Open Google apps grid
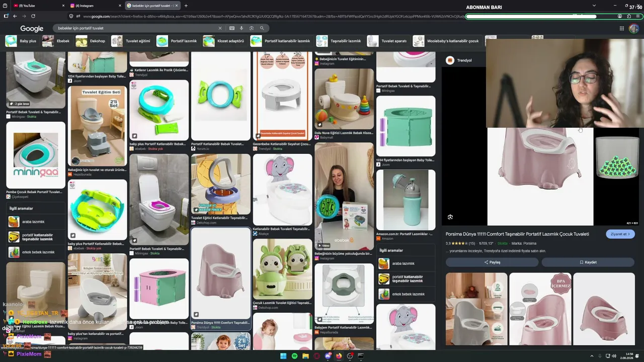 tap(622, 29)
